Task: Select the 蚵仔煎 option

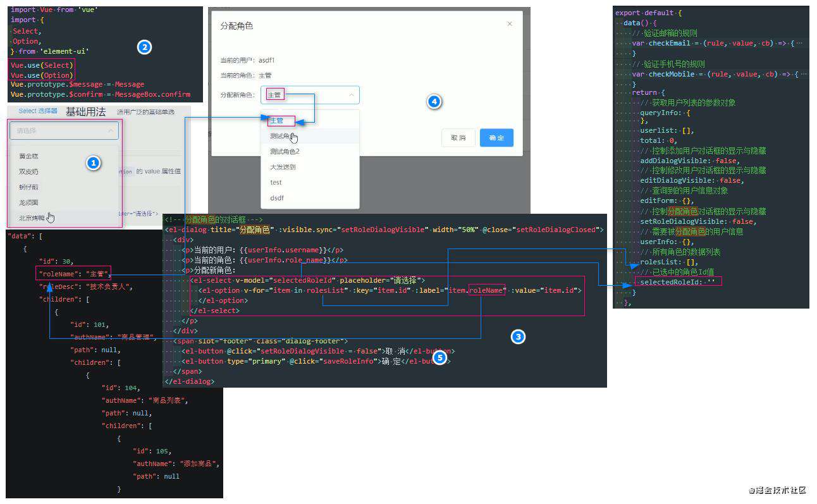Action: coord(28,187)
